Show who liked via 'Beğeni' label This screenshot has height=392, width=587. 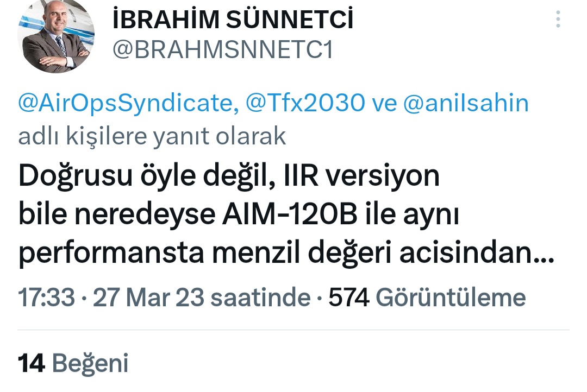click(90, 364)
